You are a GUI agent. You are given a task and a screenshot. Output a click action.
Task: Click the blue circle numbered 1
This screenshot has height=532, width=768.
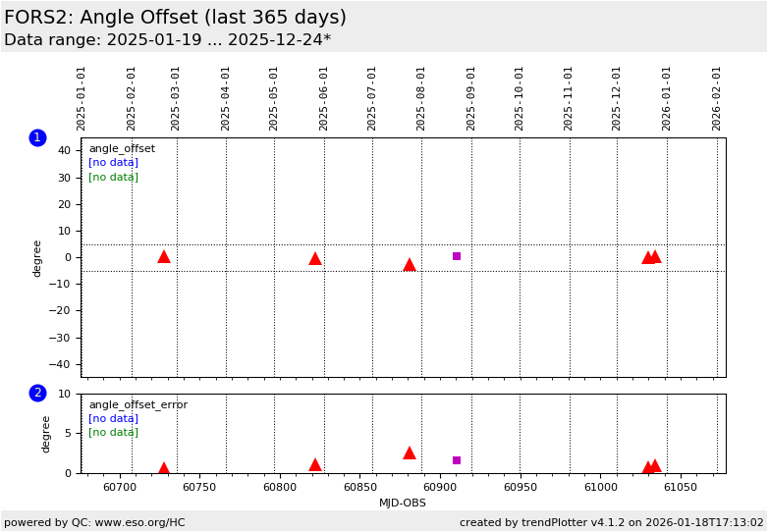[x=37, y=137]
